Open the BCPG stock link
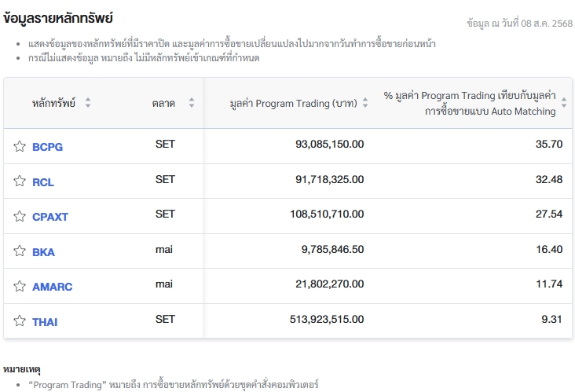Screen dimensions: 575x392 [x=47, y=147]
